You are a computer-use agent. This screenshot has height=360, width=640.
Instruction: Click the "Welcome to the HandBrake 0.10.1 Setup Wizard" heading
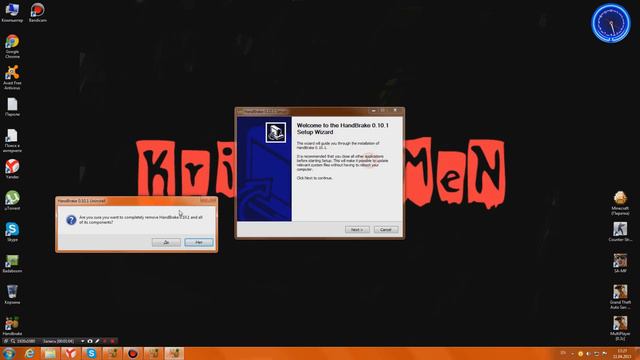click(x=342, y=129)
